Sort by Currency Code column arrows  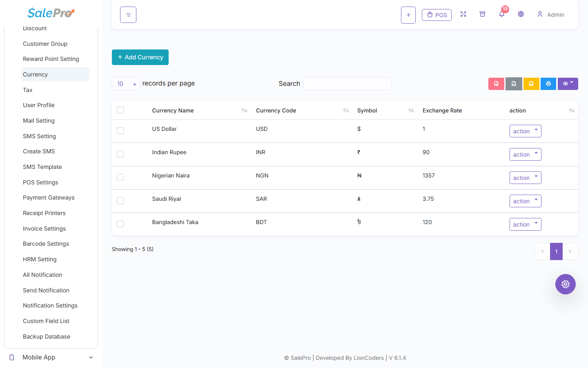coord(346,110)
